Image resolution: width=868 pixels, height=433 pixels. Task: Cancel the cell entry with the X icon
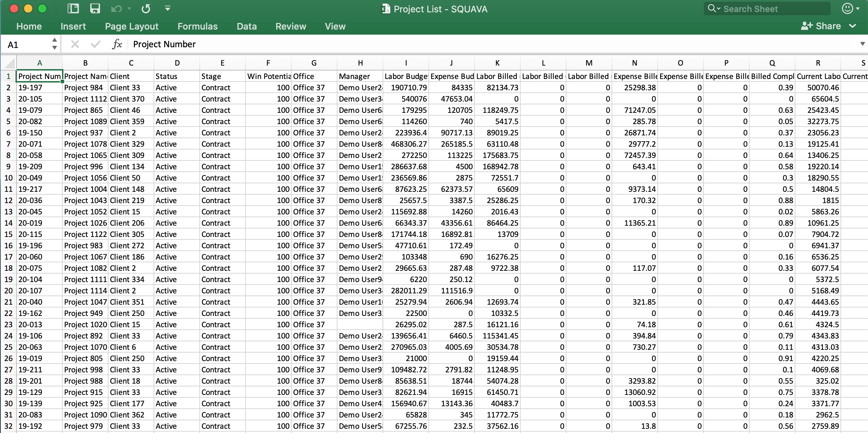coord(75,44)
